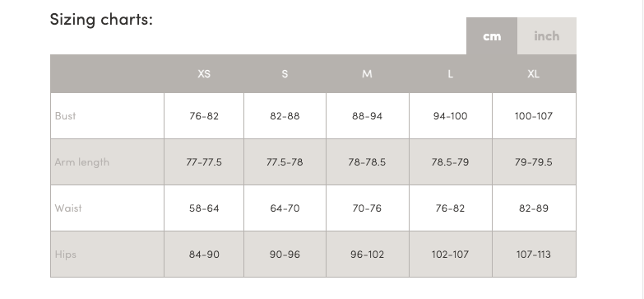Click the M size column header
Image resolution: width=644 pixels, height=299 pixels.
click(367, 73)
